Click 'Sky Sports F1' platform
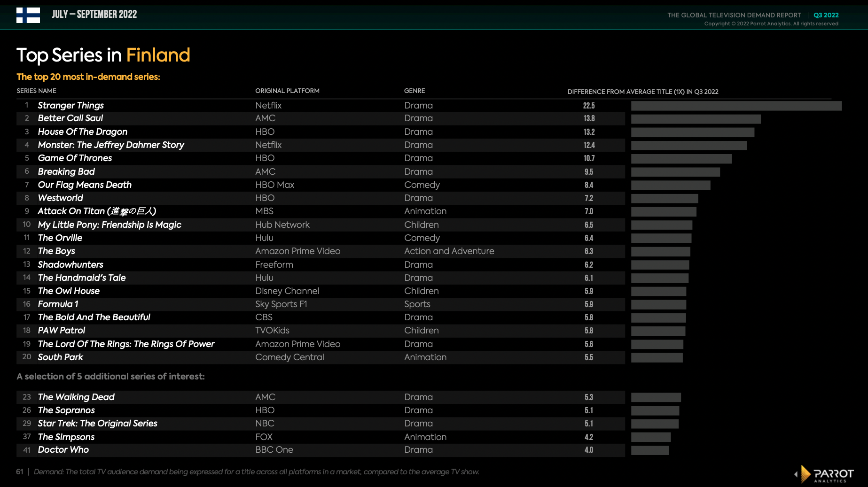 (281, 304)
